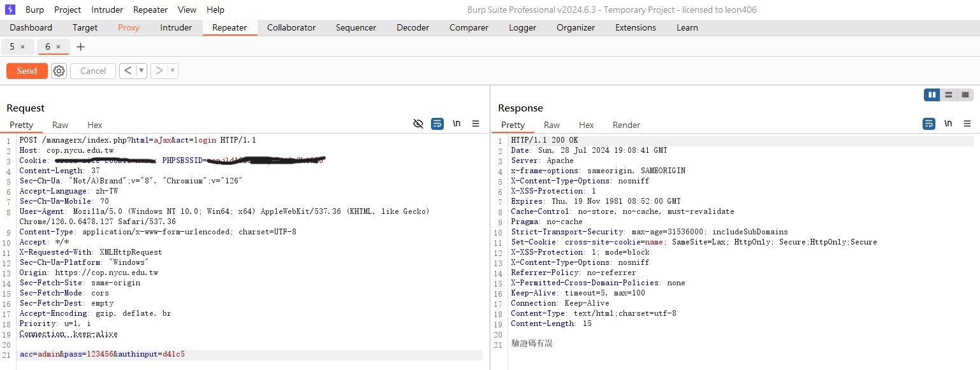
Task: Switch Response view to Hex
Action: pos(586,125)
